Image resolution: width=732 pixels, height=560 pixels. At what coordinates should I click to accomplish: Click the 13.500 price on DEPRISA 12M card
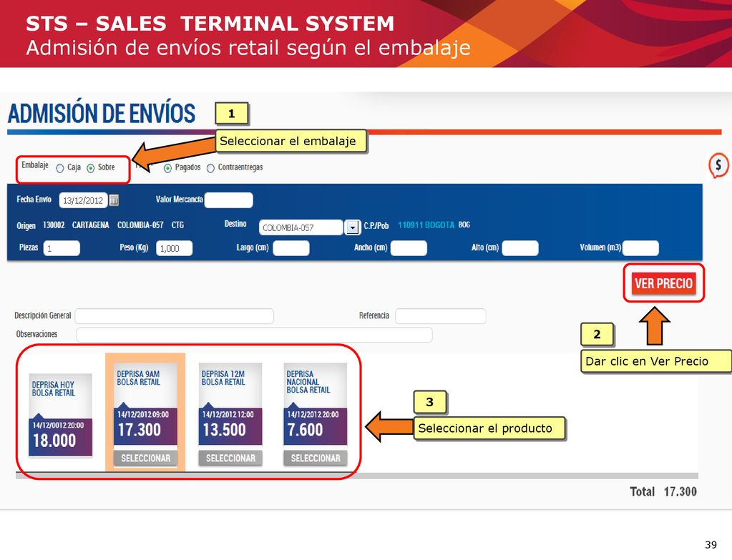point(224,430)
